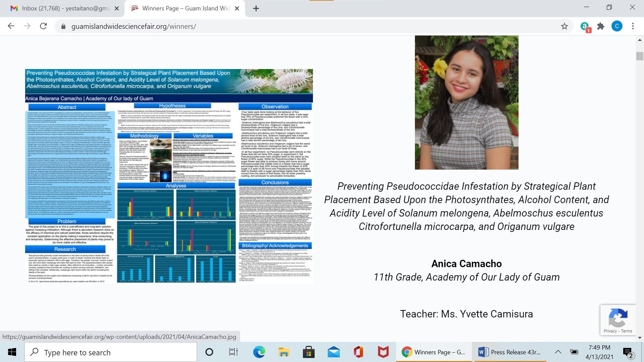Open a new browser tab

tap(256, 8)
